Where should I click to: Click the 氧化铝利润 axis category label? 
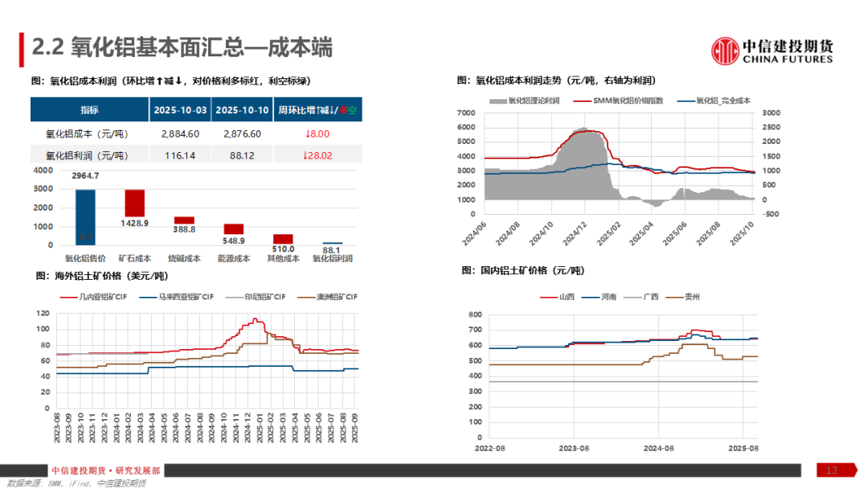pyautogui.click(x=332, y=259)
